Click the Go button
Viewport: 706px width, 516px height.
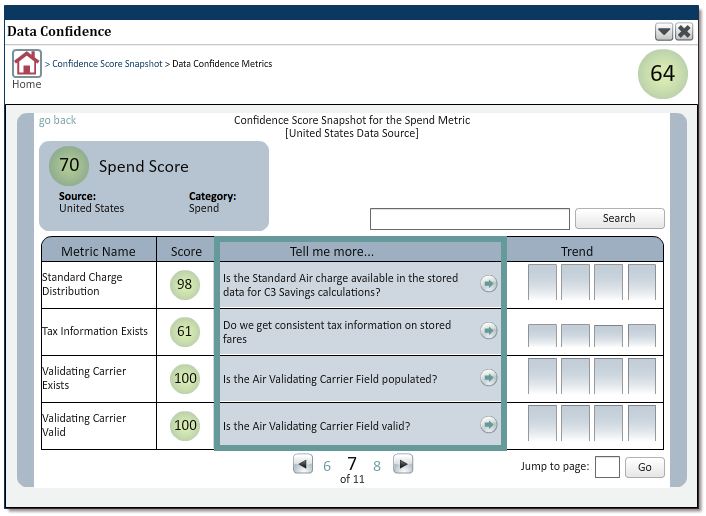[x=644, y=467]
